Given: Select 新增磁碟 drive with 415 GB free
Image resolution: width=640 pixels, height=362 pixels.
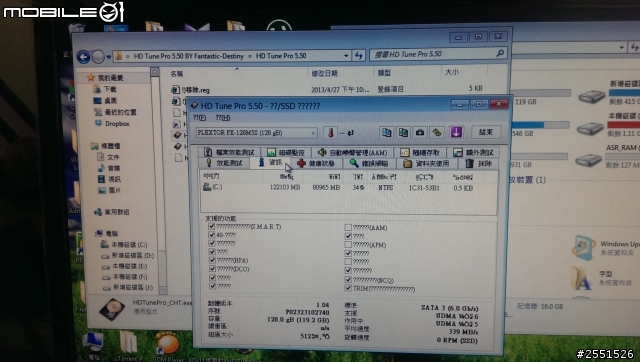Looking at the screenshot, I should 591,96.
